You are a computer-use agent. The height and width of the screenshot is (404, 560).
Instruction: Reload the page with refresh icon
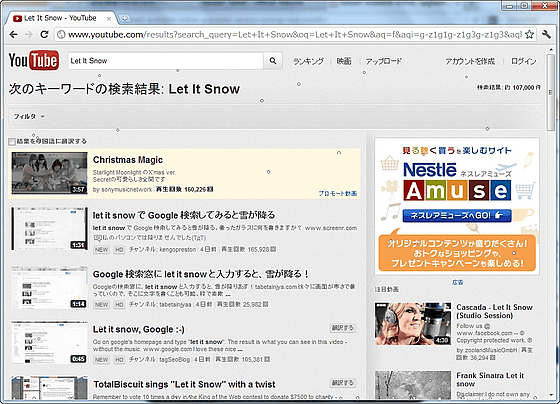pyautogui.click(x=44, y=34)
